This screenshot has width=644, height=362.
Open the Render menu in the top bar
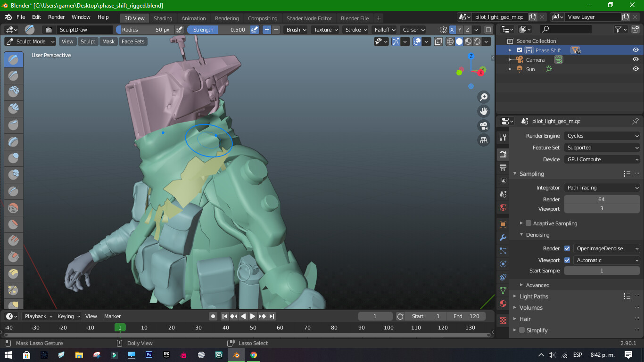pyautogui.click(x=56, y=17)
